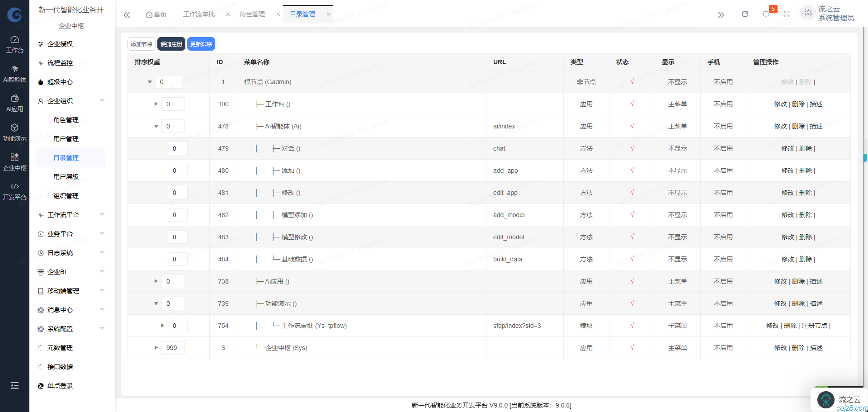Click the 添加节点 button
The width and height of the screenshot is (868, 412).
click(141, 43)
